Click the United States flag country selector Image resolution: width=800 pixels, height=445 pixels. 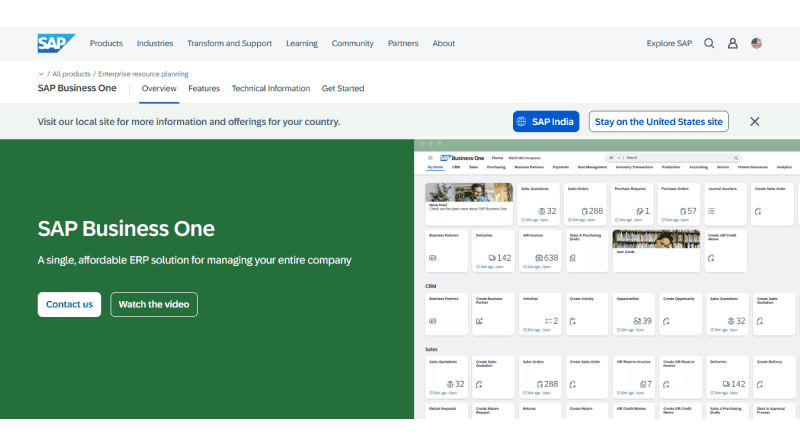coord(757,43)
